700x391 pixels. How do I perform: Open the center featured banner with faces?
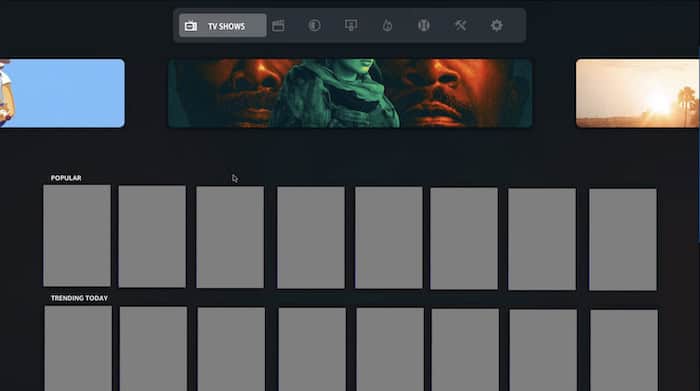coord(350,93)
